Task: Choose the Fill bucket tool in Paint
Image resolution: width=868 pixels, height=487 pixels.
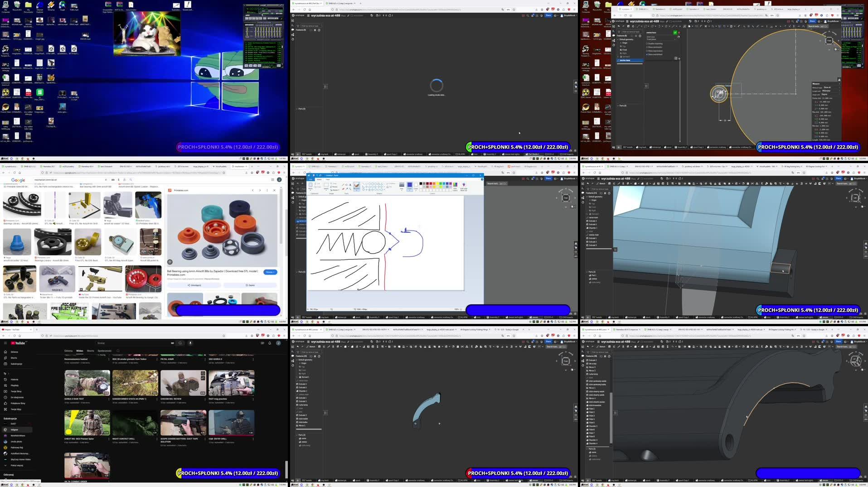Action: point(346,184)
